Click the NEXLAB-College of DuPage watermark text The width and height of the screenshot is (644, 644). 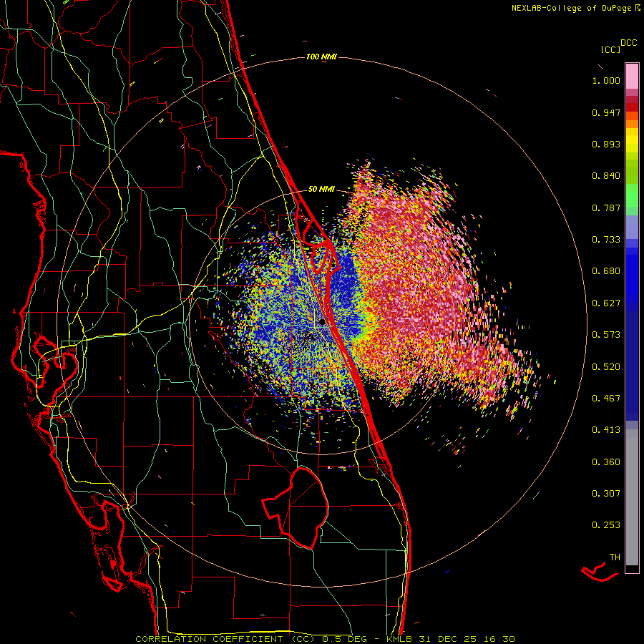[575, 8]
